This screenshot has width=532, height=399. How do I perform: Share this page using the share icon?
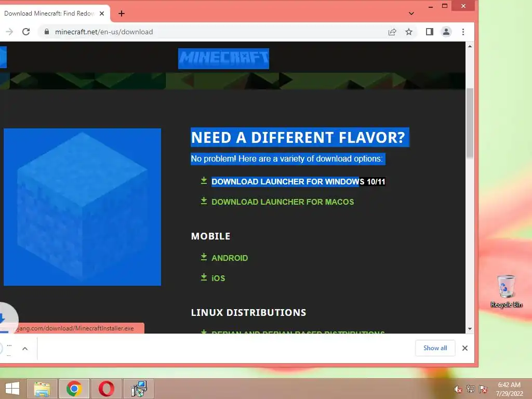point(392,32)
